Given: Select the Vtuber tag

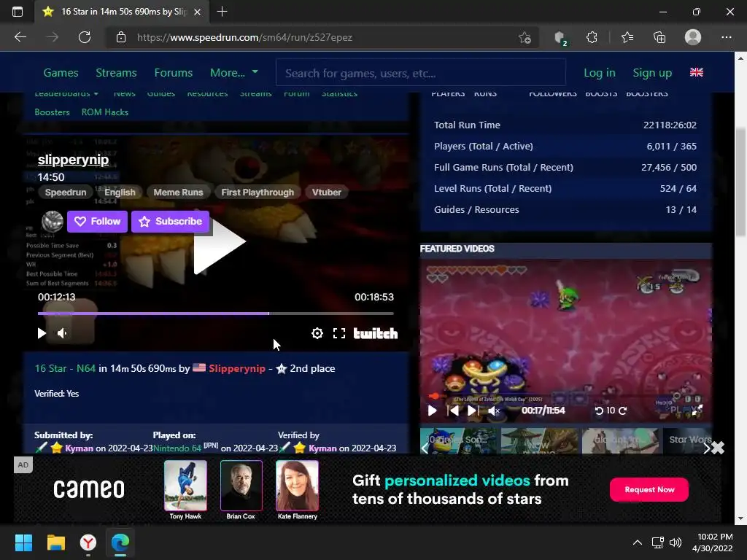Looking at the screenshot, I should [326, 192].
